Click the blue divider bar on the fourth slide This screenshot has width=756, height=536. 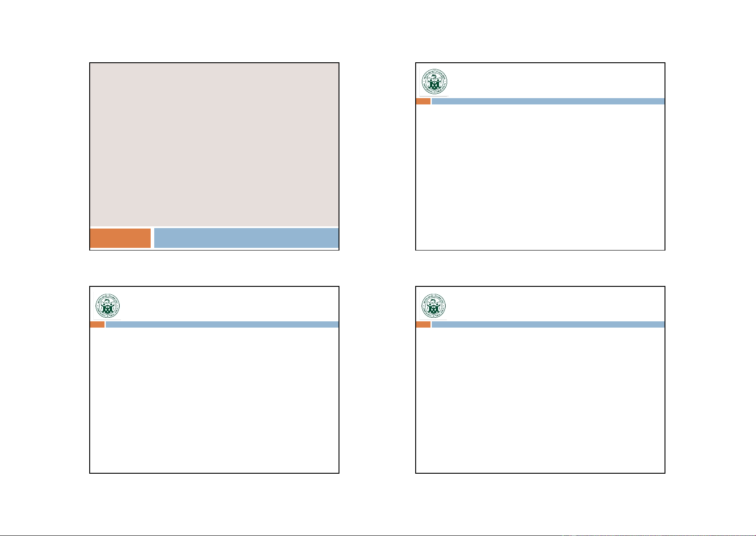(547, 324)
